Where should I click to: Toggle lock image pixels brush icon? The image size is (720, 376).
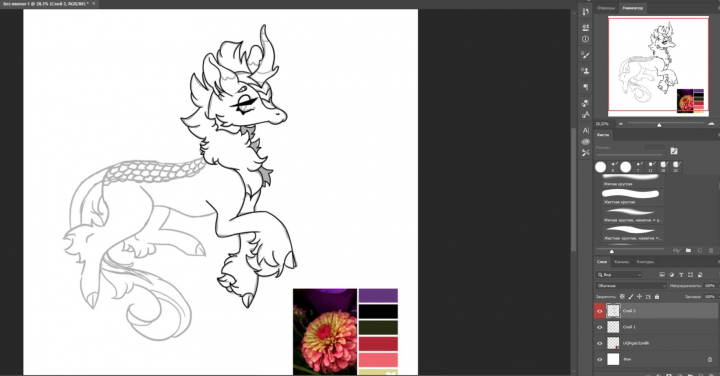[x=631, y=297]
